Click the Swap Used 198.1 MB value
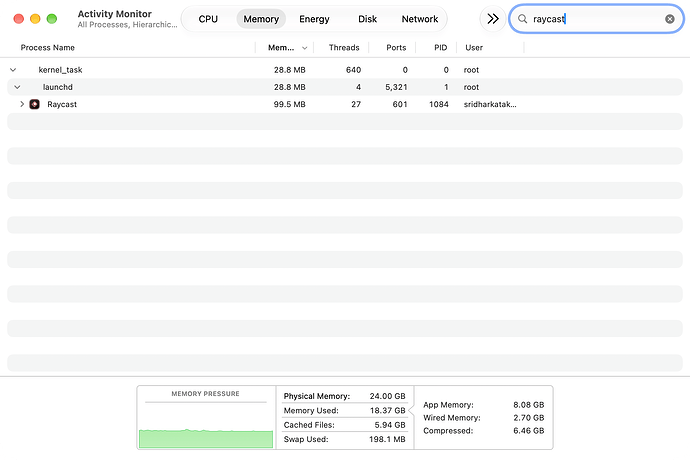Image resolution: width=690 pixels, height=460 pixels. tap(387, 439)
